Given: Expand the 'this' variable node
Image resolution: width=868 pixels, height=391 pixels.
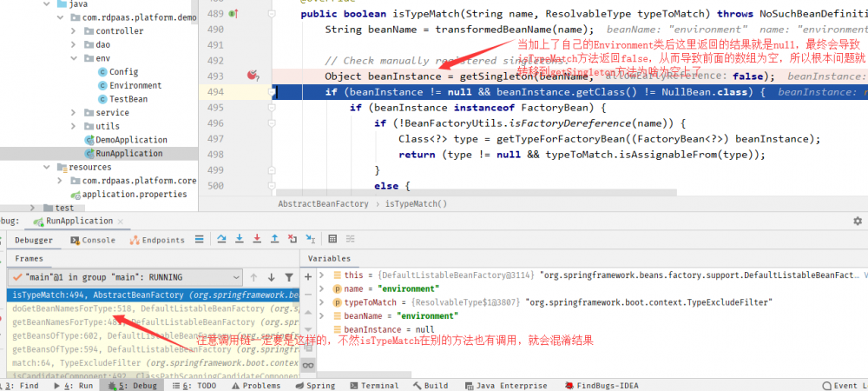Looking at the screenshot, I should (x=322, y=275).
